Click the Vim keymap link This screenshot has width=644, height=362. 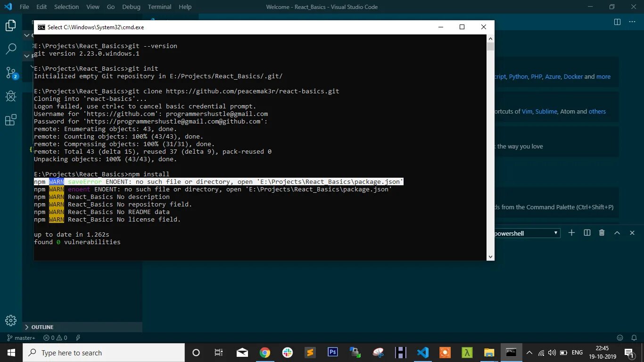(x=527, y=112)
